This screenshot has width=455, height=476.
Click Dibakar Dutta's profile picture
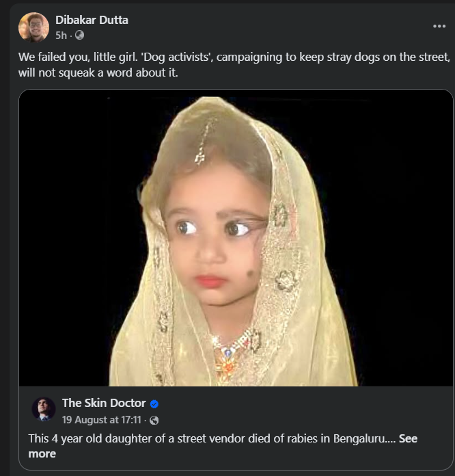33,27
